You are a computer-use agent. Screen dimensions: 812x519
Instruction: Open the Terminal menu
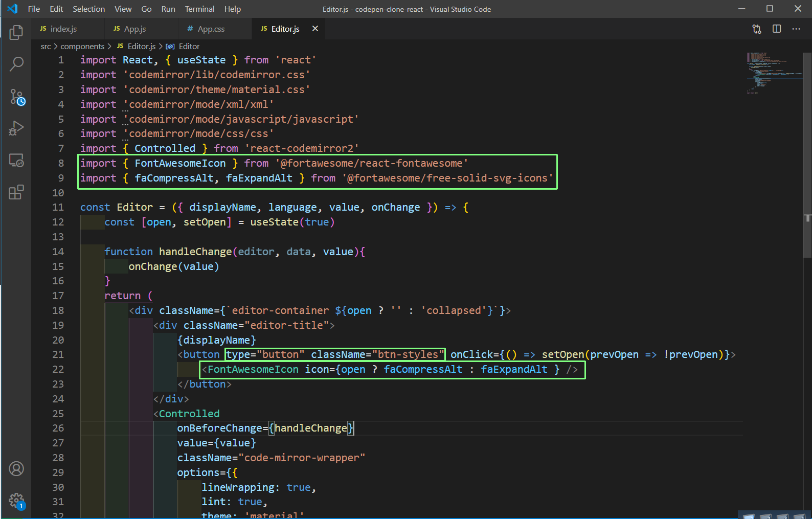tap(199, 9)
